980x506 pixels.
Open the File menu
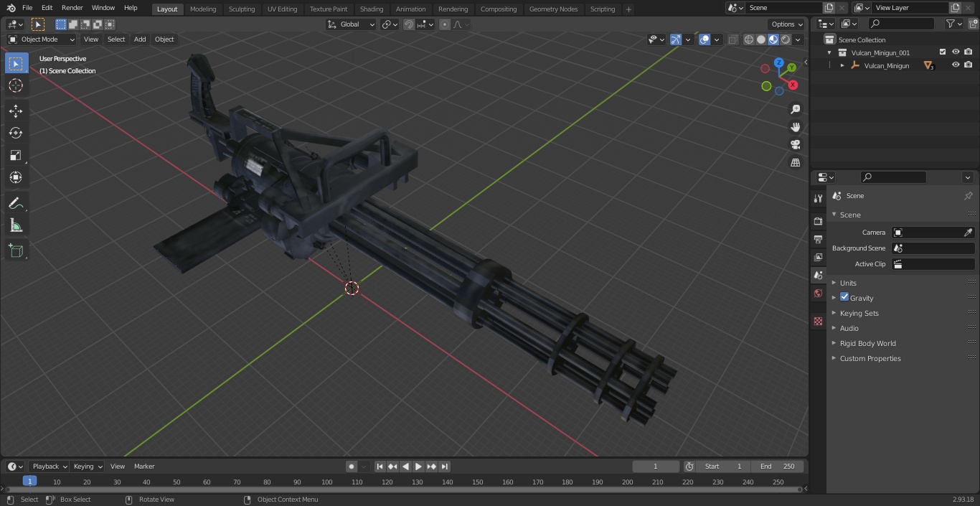coord(27,8)
